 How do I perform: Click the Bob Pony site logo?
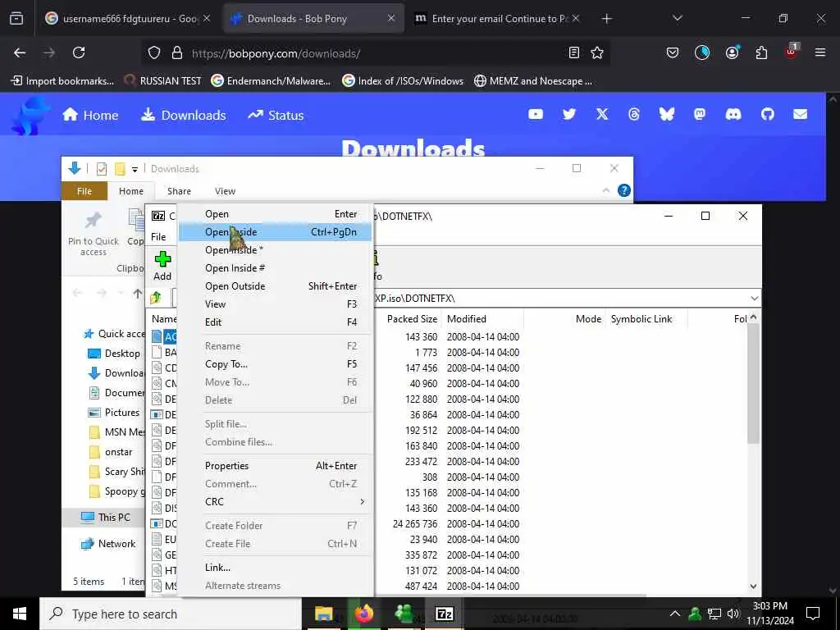click(x=30, y=116)
